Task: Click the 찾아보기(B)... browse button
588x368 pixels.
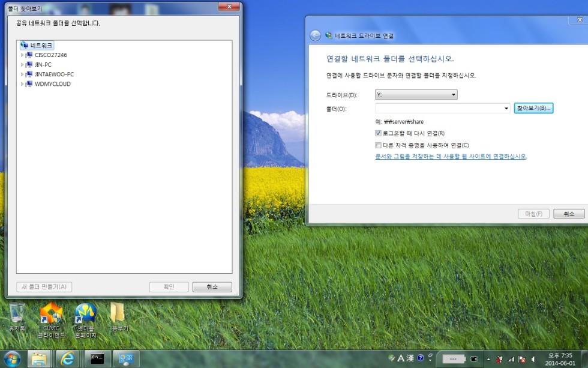Action: tap(533, 108)
